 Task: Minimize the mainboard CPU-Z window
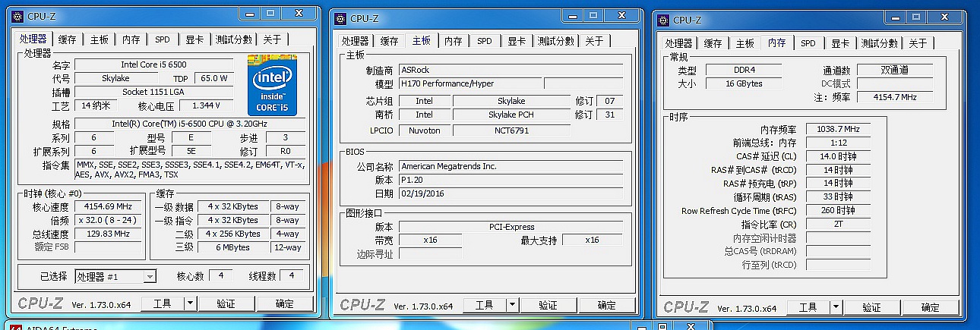click(x=571, y=16)
